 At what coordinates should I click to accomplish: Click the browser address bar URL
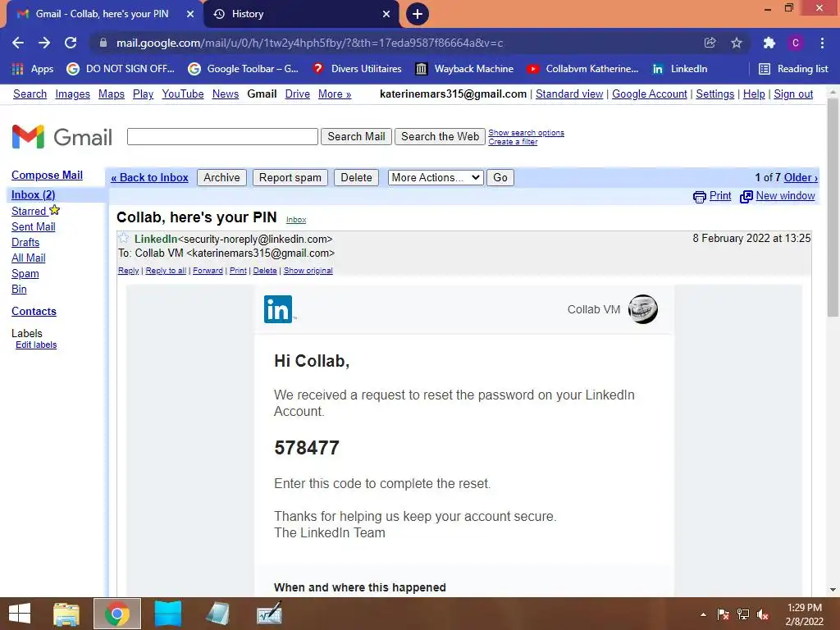(309, 43)
